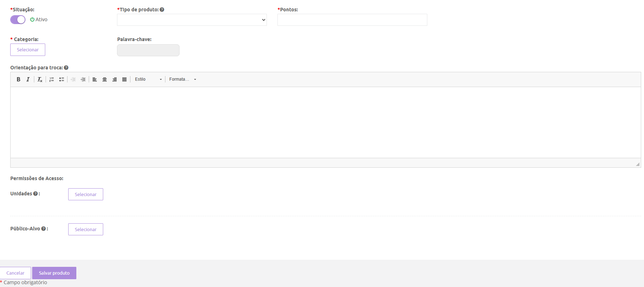
Task: Toggle the Situação Ativo switch
Action: [x=18, y=20]
